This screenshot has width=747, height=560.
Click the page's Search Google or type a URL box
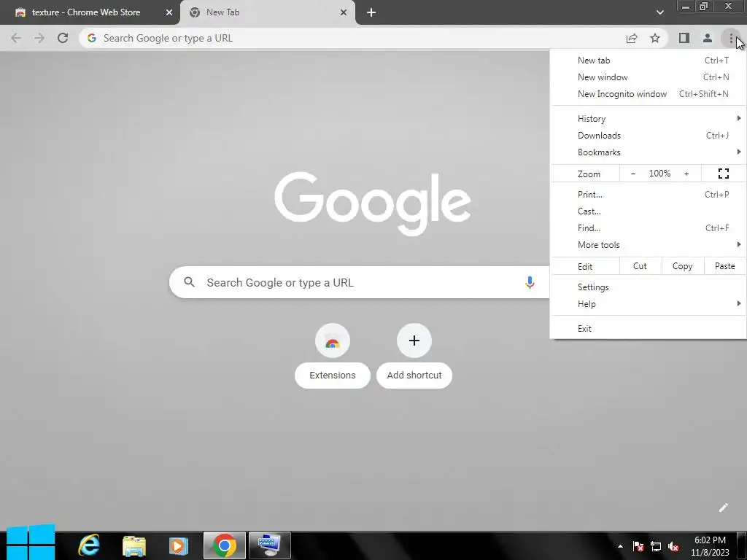[359, 282]
